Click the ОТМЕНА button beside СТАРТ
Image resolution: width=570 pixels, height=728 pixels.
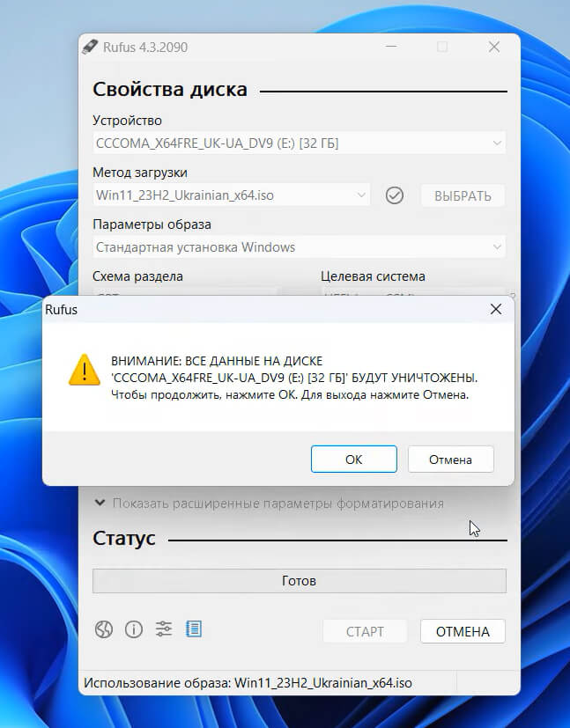click(x=463, y=631)
